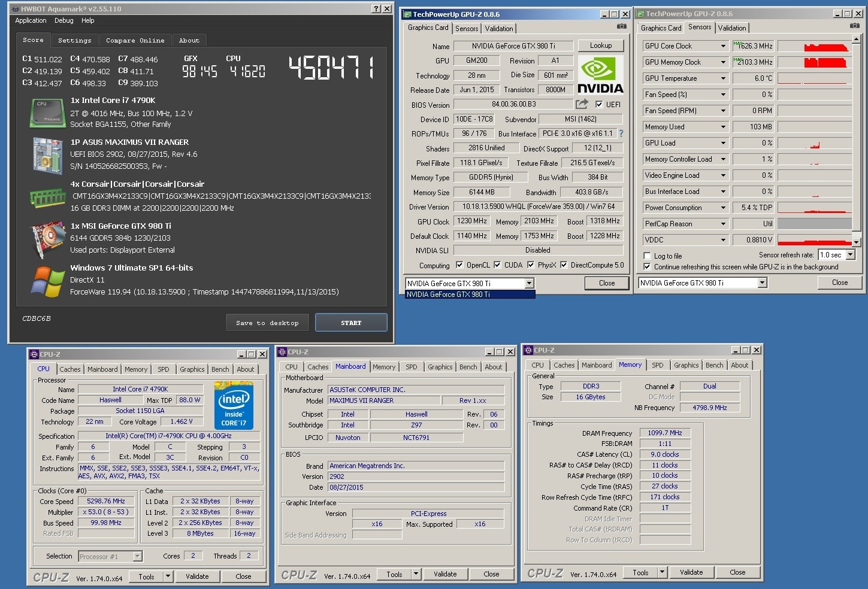Click the GPU-Z title bar icon of Graphics Card window

pos(407,14)
